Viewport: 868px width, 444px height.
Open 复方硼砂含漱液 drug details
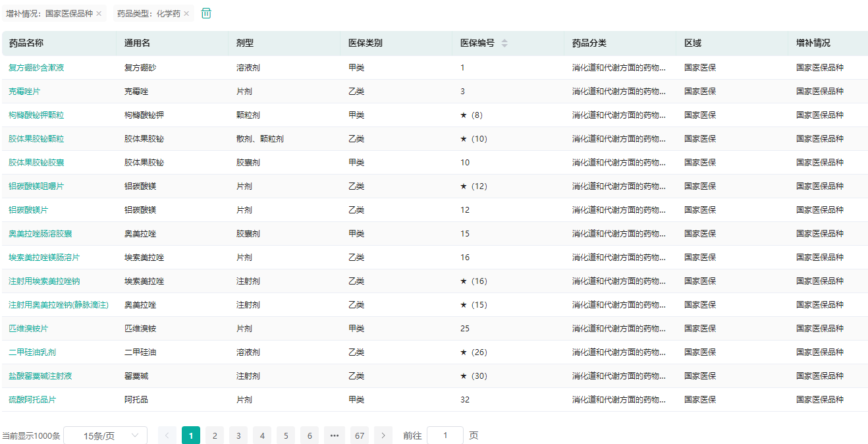pos(36,68)
